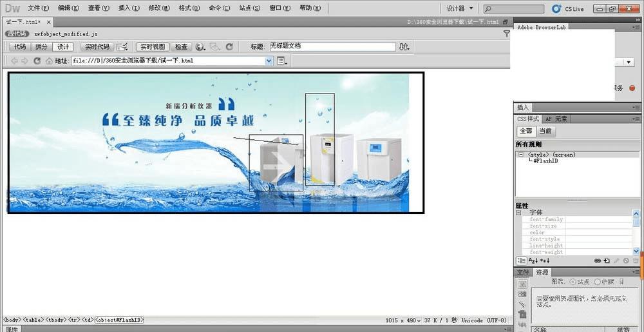Click the font-family property row
The image size is (644, 332).
578,219
